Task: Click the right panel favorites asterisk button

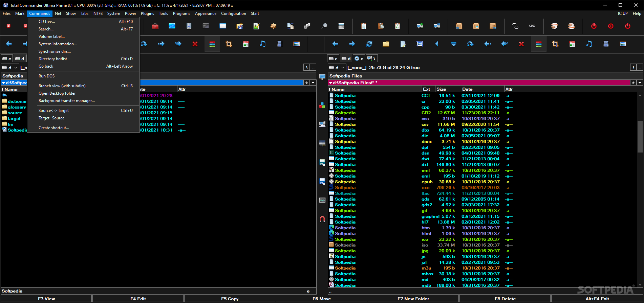Action: click(x=633, y=83)
